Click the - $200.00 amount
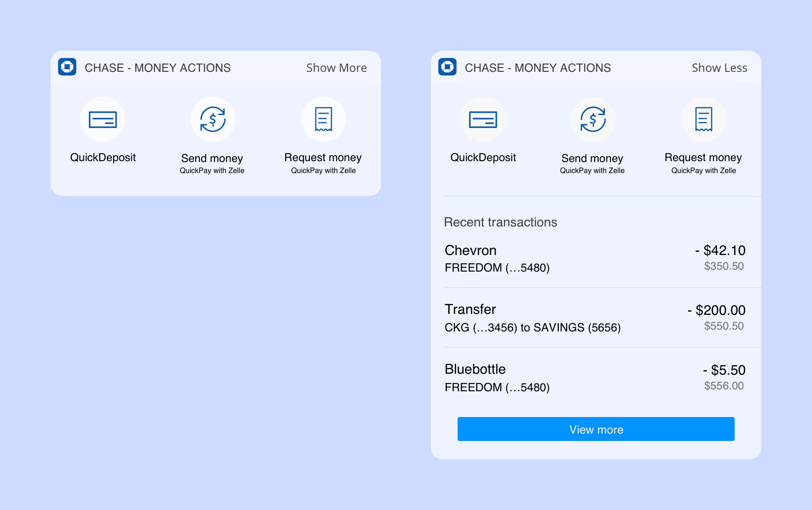The width and height of the screenshot is (812, 510). [717, 310]
